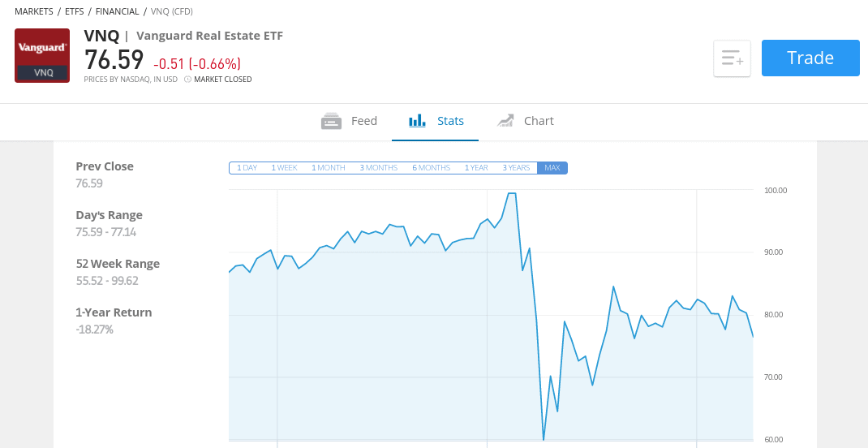Switch chart to 3 MONTHS range
The image size is (868, 448).
(x=379, y=168)
